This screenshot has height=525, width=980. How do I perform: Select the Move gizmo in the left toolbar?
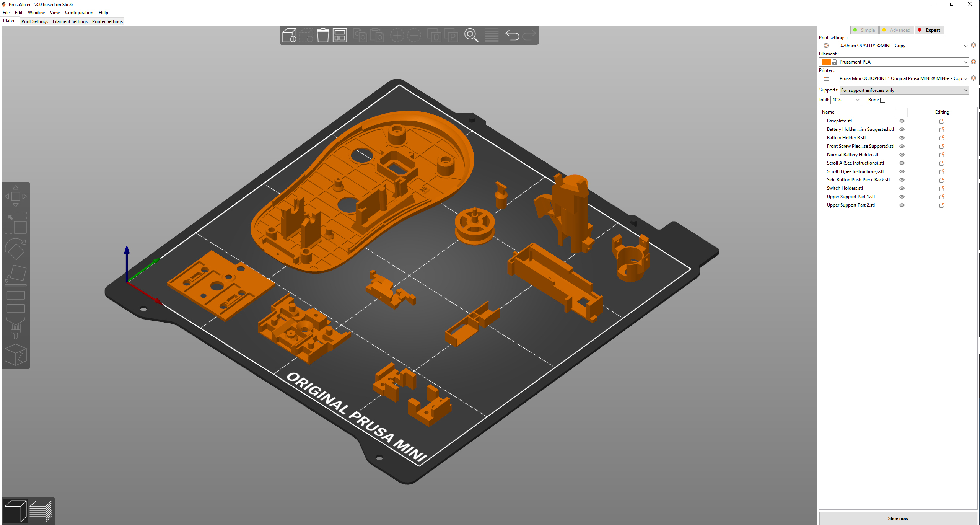click(x=16, y=195)
